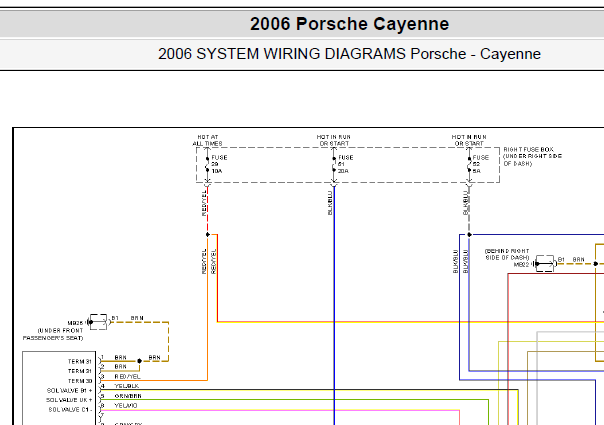Select 'HOT IN RUN OR START' above Fuse 61
The height and width of the screenshot is (425, 604).
334,140
